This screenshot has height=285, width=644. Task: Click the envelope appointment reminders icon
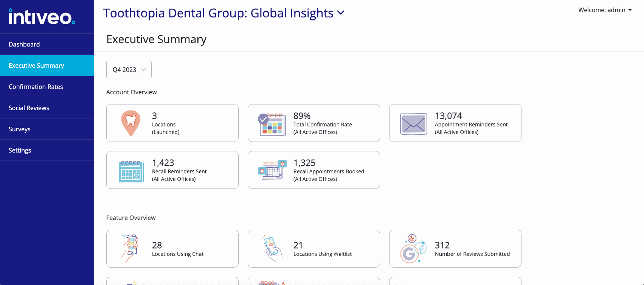click(x=413, y=124)
